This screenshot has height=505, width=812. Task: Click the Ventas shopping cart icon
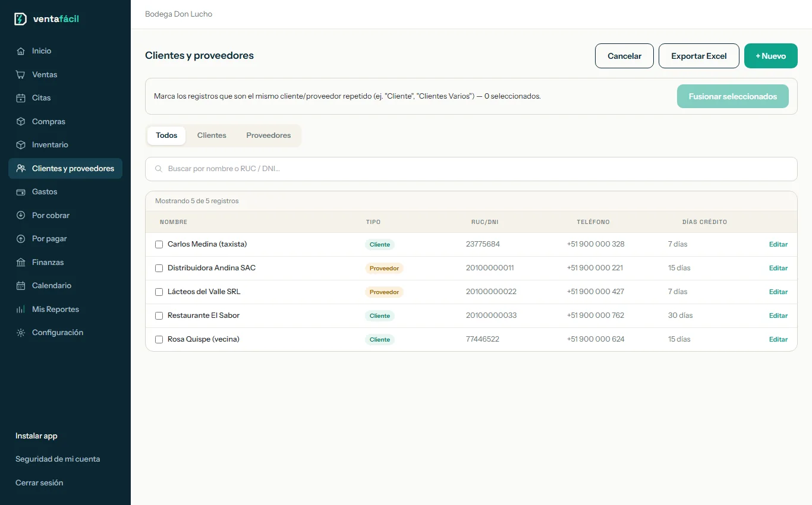point(21,75)
